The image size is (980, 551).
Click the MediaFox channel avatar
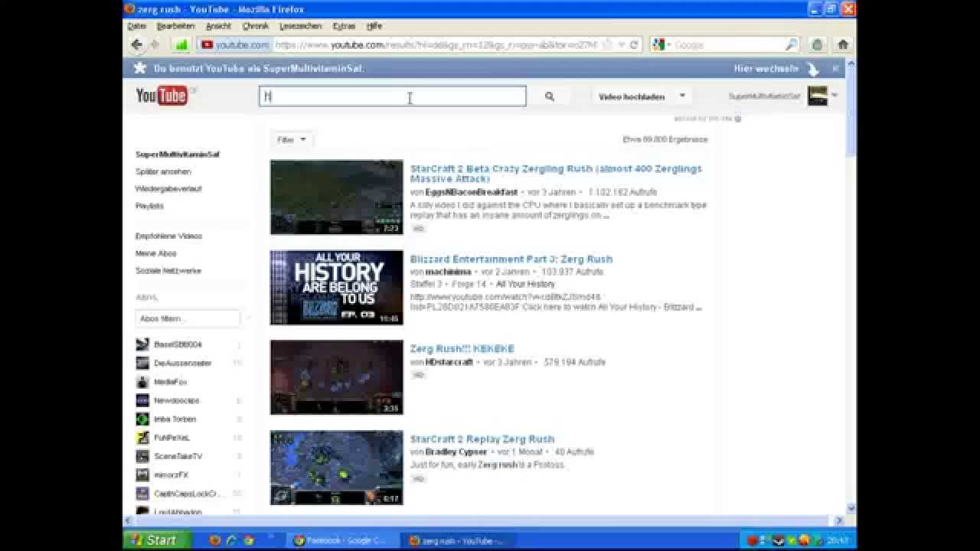click(x=142, y=381)
